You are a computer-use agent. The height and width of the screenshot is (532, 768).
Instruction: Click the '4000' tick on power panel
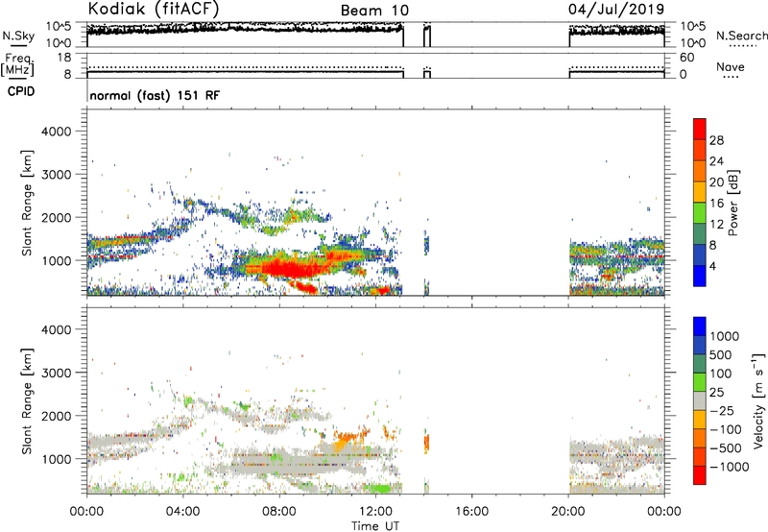coord(56,132)
